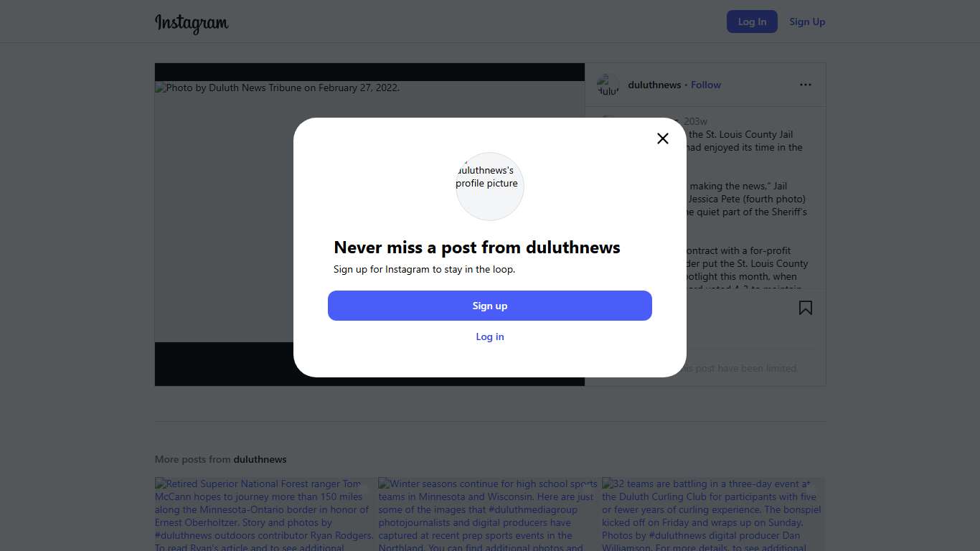Click the limited comments notice text
980x551 pixels.
pyautogui.click(x=739, y=368)
